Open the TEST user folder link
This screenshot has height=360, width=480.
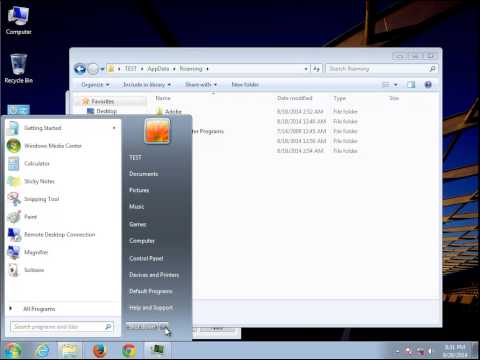(x=135, y=157)
